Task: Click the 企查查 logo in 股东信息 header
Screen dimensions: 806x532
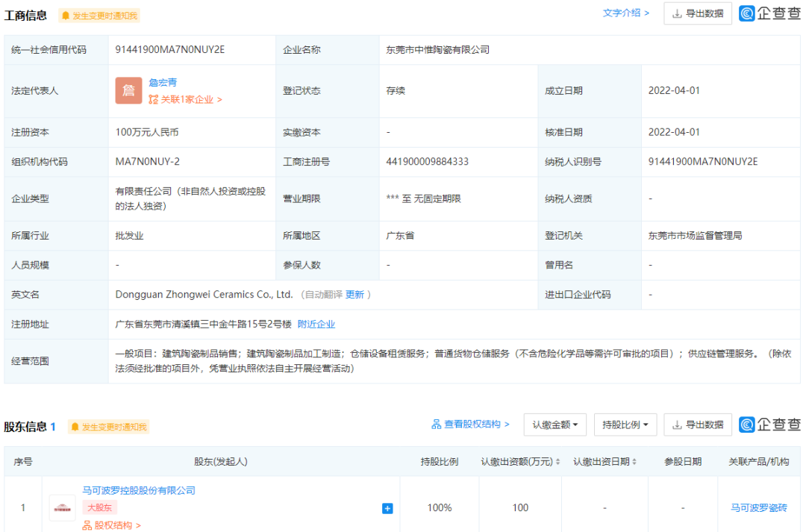Action: click(x=769, y=425)
